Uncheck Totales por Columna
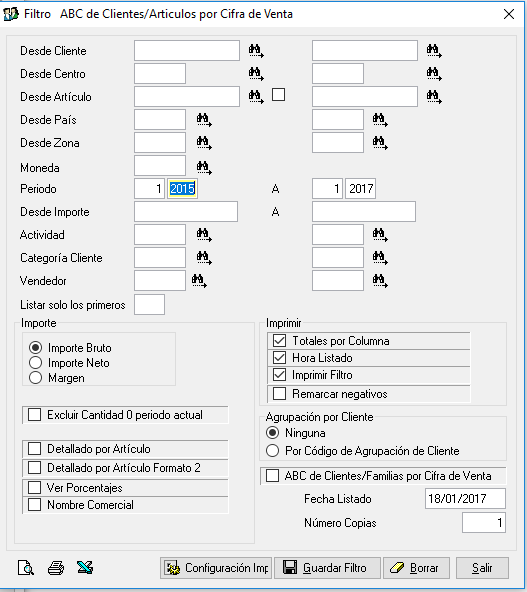This screenshot has width=527, height=592. (279, 341)
